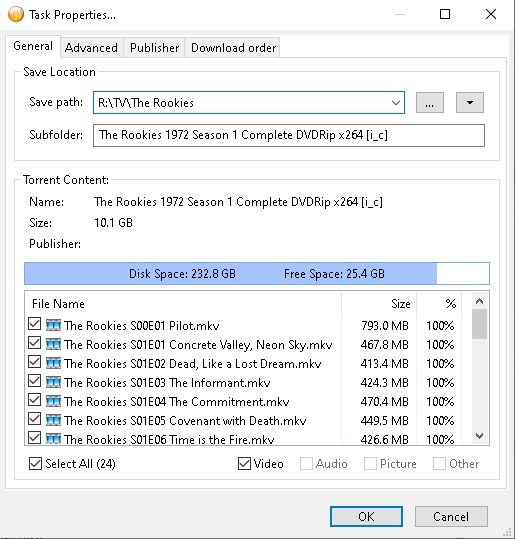Click the Cancel button
This screenshot has height=539, width=515.
tap(451, 516)
